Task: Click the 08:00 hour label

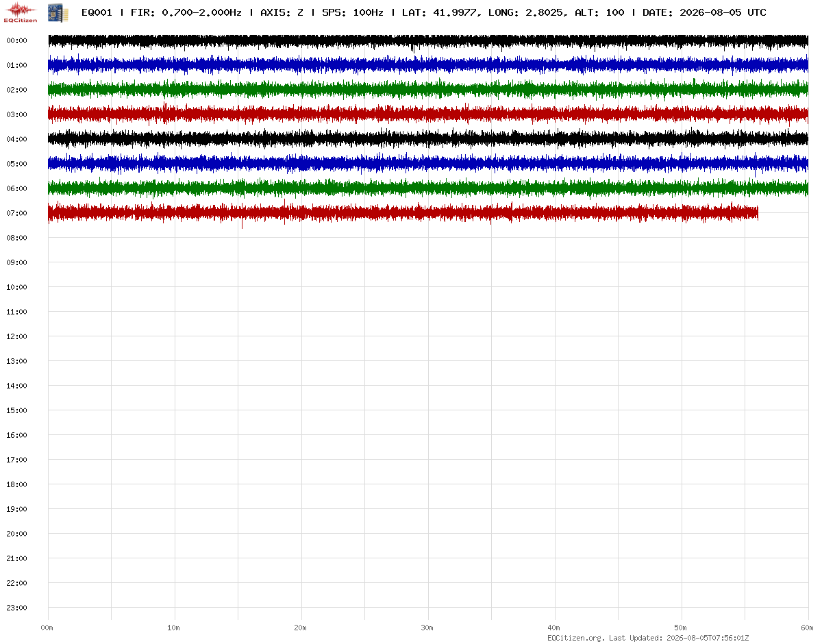Action: click(x=16, y=238)
